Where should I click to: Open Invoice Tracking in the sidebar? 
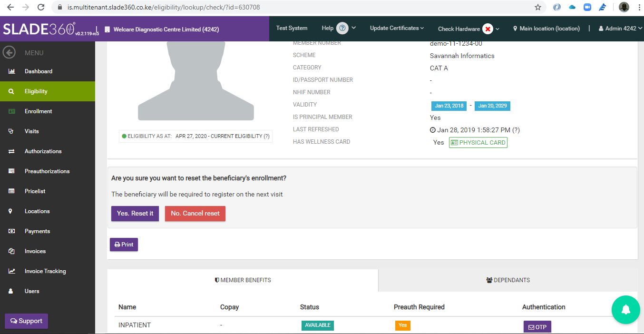(x=48, y=271)
